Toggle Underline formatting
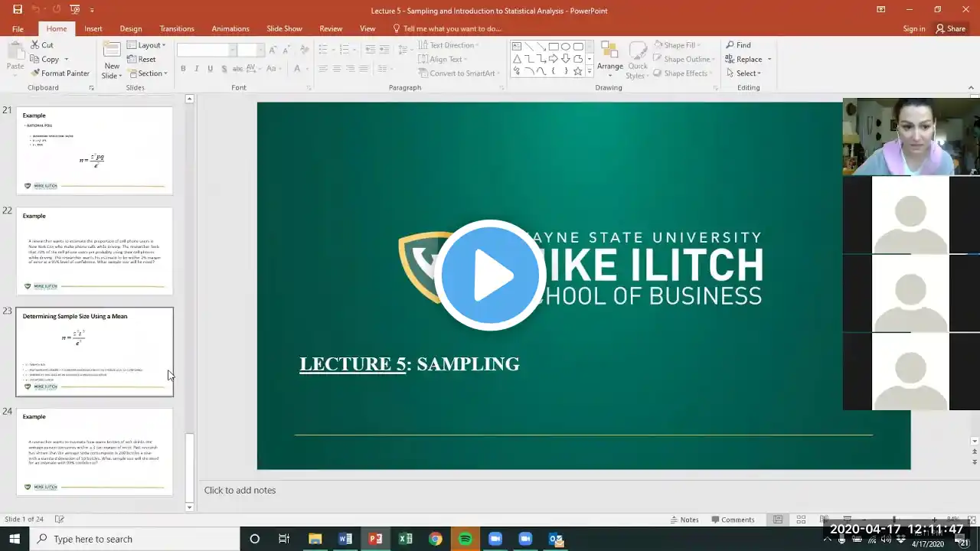 coord(211,69)
